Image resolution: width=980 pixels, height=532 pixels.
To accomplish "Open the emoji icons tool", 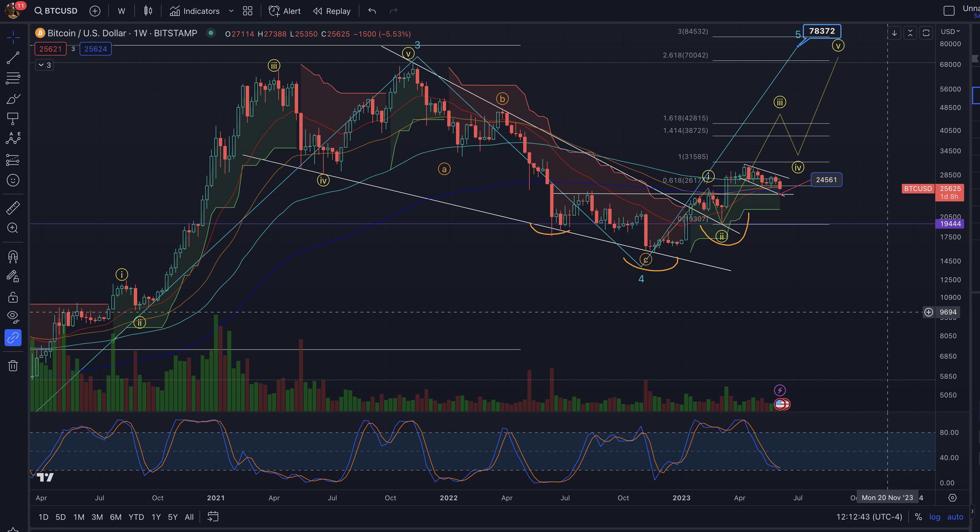I will point(13,180).
